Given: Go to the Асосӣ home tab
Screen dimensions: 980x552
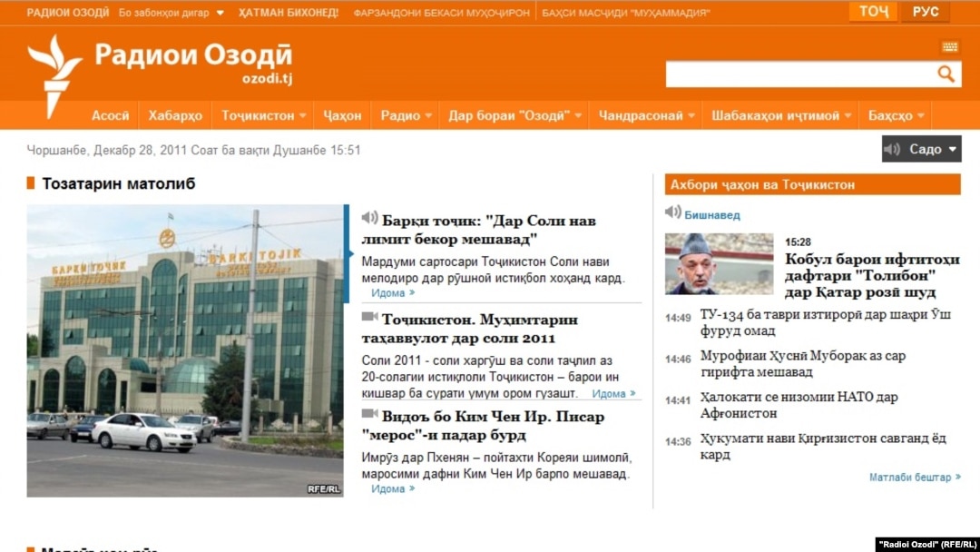Looking at the screenshot, I should pos(111,115).
